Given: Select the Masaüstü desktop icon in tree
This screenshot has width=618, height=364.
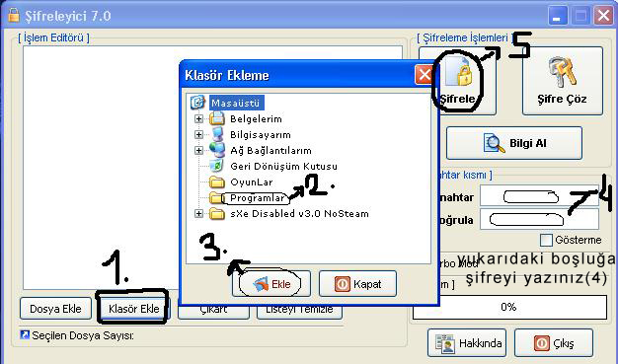Looking at the screenshot, I should [x=197, y=103].
